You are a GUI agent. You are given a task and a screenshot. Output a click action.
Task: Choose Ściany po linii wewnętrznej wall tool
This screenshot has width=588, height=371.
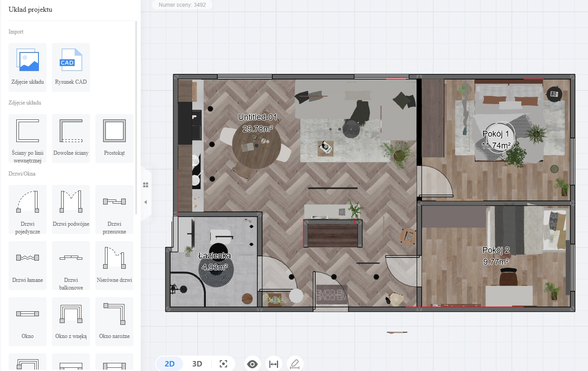click(28, 131)
